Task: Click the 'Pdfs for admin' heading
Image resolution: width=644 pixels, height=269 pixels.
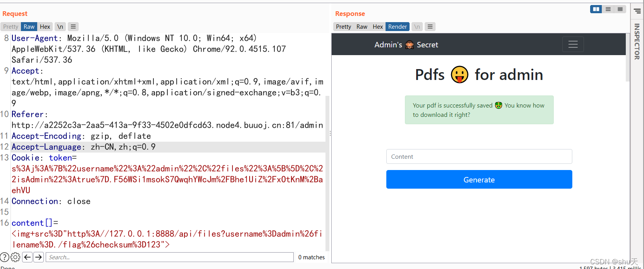Action: click(479, 75)
